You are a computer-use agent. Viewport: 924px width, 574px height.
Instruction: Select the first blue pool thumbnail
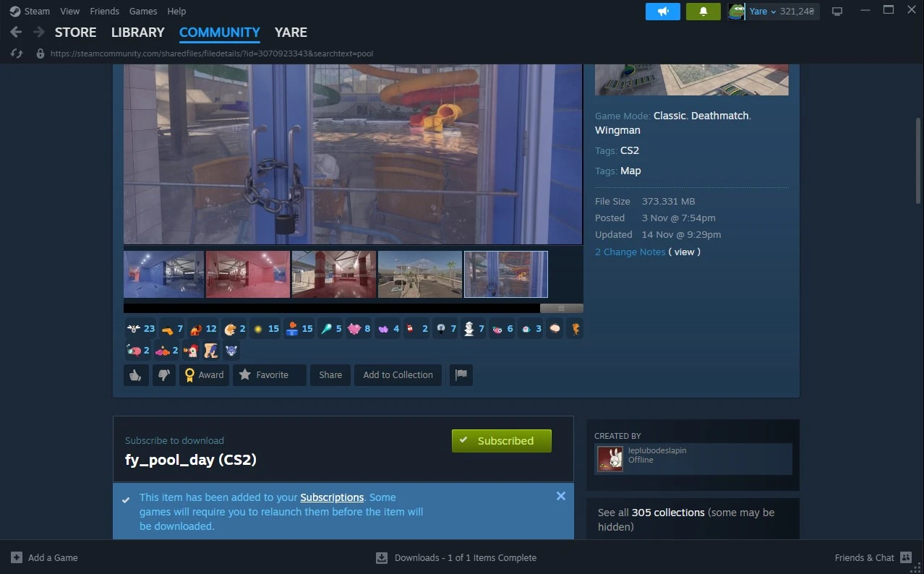click(163, 274)
